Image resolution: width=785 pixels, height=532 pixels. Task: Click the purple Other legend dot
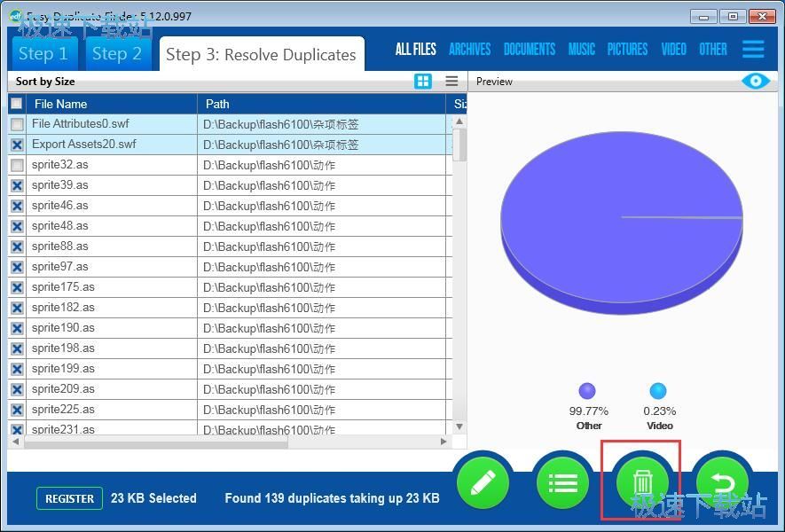pos(586,391)
